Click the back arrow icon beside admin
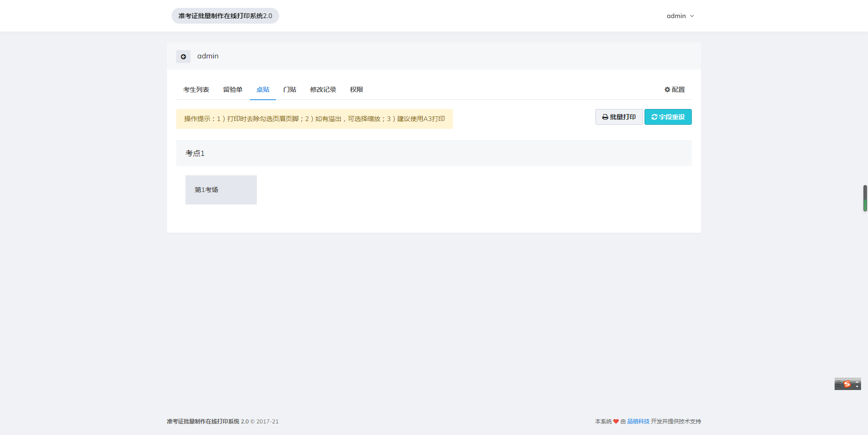 pyautogui.click(x=183, y=57)
